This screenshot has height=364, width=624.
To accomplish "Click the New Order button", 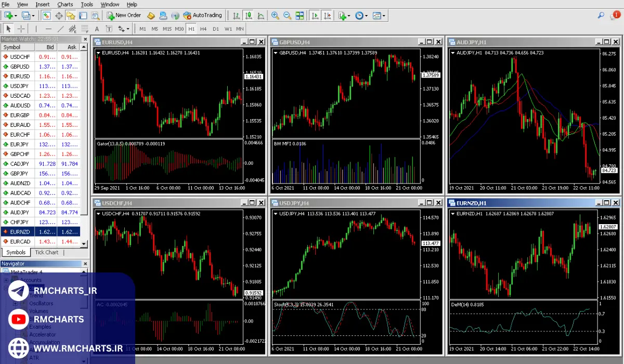I will click(124, 16).
